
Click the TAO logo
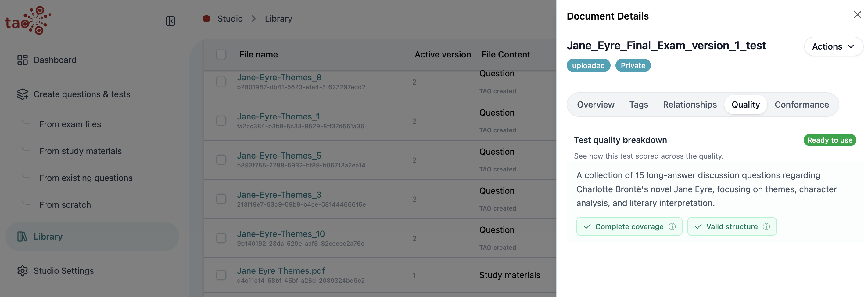click(28, 20)
